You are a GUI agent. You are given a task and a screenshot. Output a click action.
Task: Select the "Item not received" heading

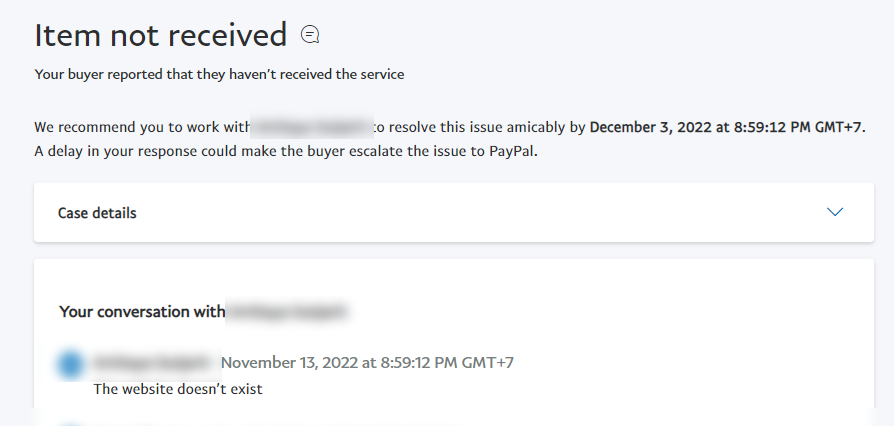(160, 36)
